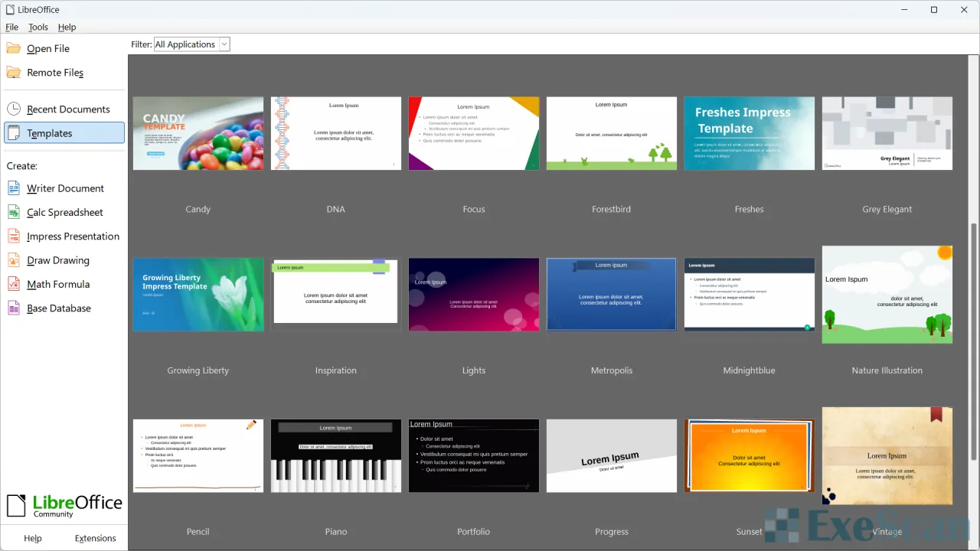This screenshot has height=551, width=980.
Task: Click the 'Nature Illustration' name label
Action: click(887, 370)
